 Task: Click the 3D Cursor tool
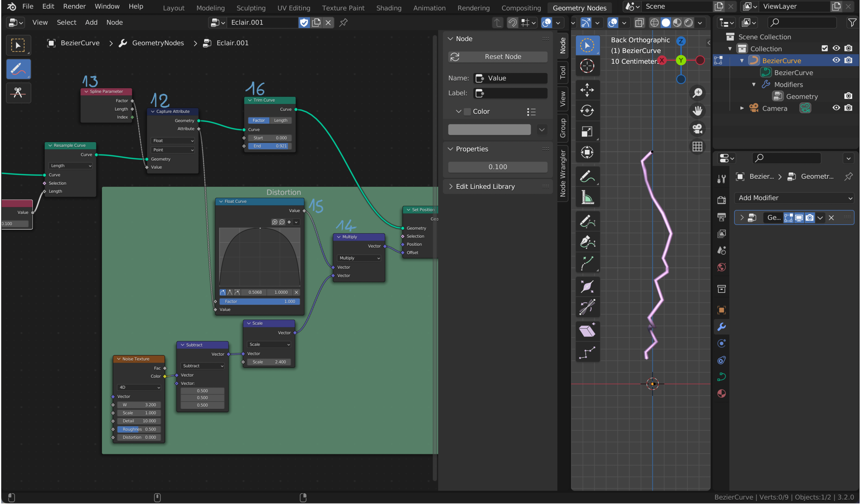[587, 66]
